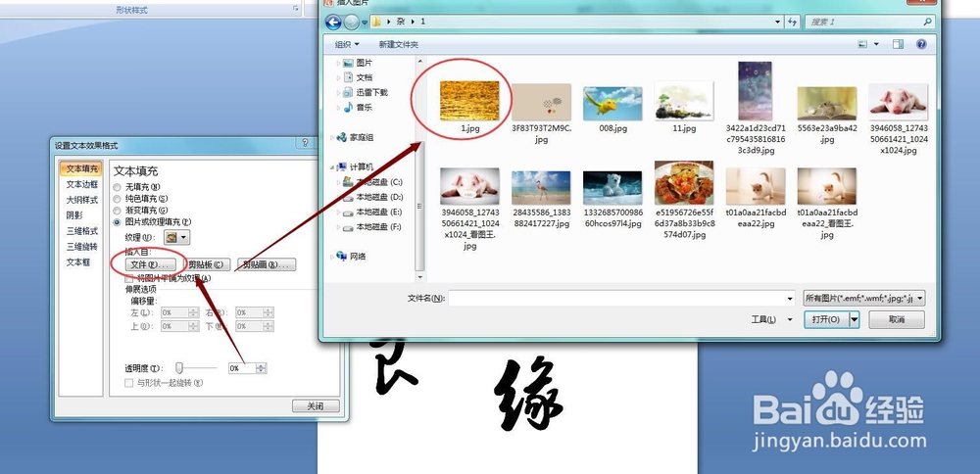The height and width of the screenshot is (474, 980).
Task: Open 图片 library in the sidebar
Action: 358,63
